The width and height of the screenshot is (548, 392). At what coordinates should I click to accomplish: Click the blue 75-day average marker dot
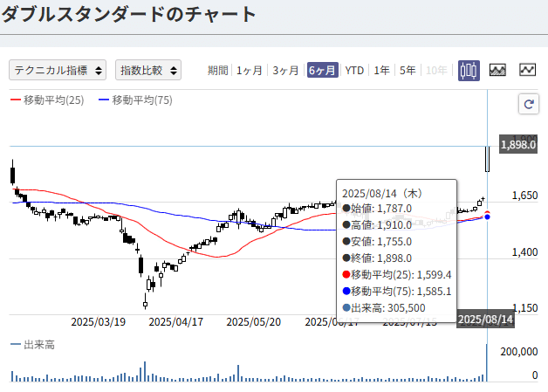click(487, 217)
